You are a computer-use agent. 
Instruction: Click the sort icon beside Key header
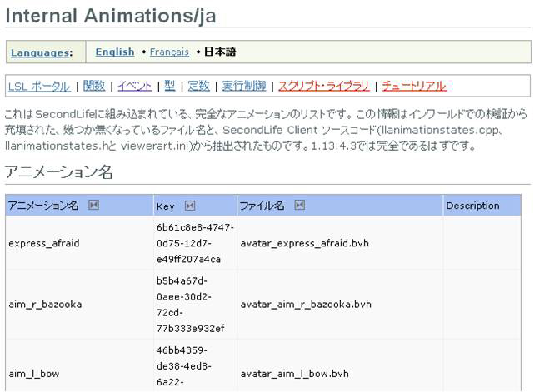(190, 206)
